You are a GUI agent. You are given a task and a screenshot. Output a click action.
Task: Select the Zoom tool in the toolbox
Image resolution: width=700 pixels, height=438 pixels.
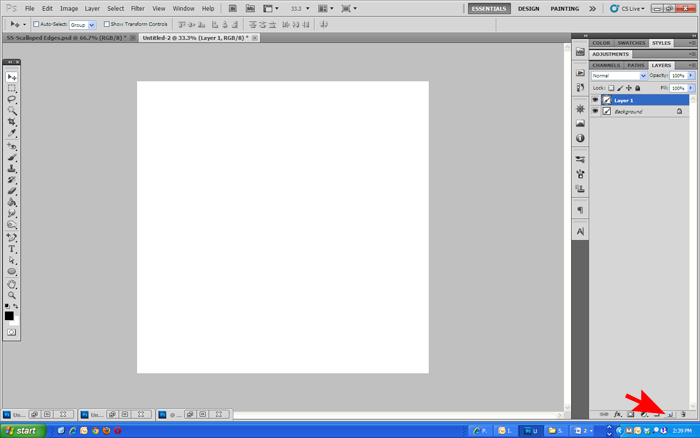[x=12, y=296]
